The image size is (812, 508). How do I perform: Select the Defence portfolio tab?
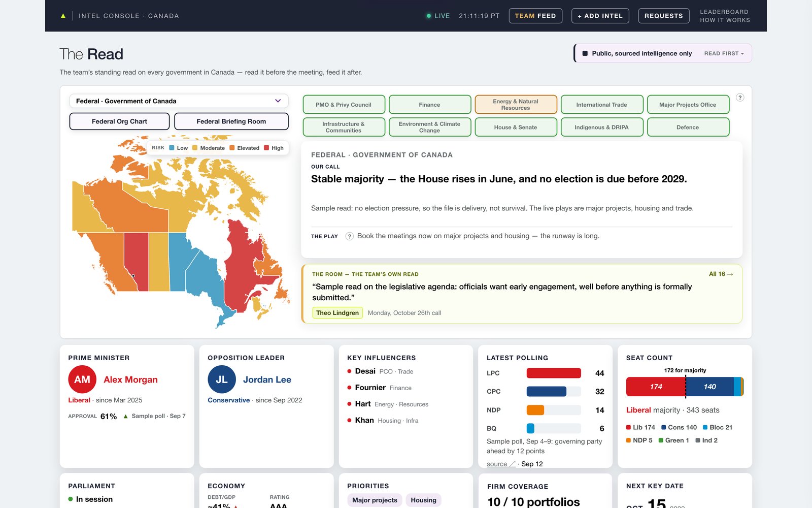tap(688, 127)
